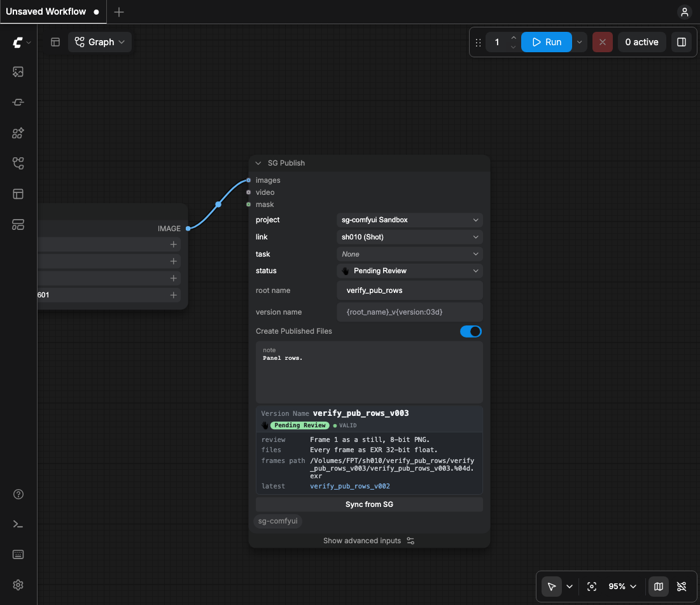Grab the run toolbar drag handle
This screenshot has height=605, width=700.
pos(478,43)
